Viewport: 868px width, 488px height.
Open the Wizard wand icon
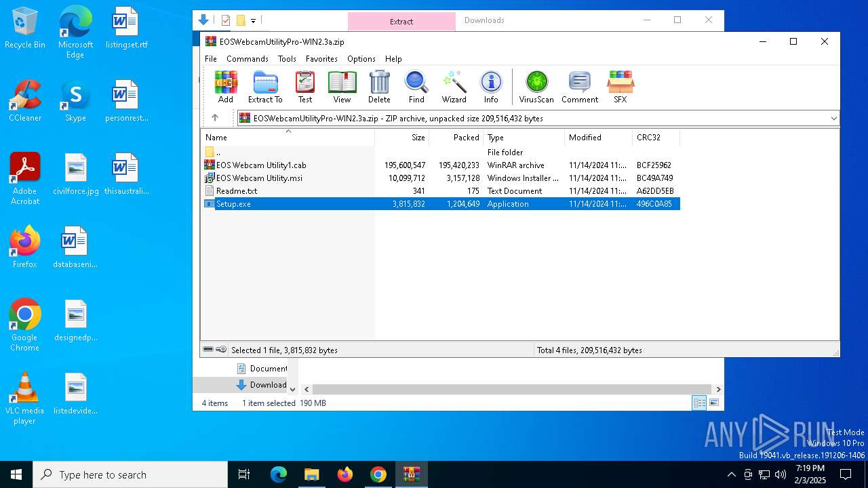(454, 87)
